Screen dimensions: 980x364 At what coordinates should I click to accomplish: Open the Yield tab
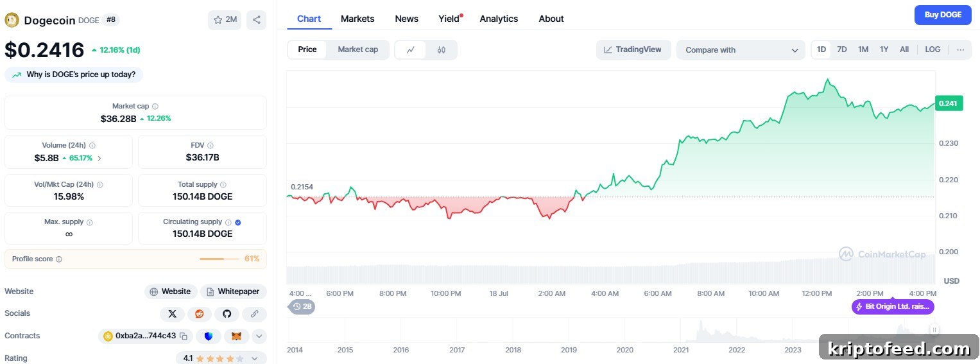[450, 19]
